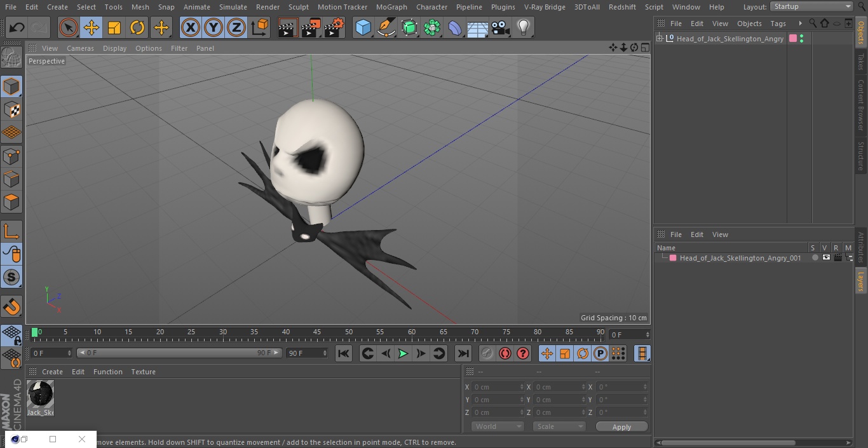Viewport: 868px width, 448px height.
Task: Toggle Z-axis lock
Action: (236, 28)
